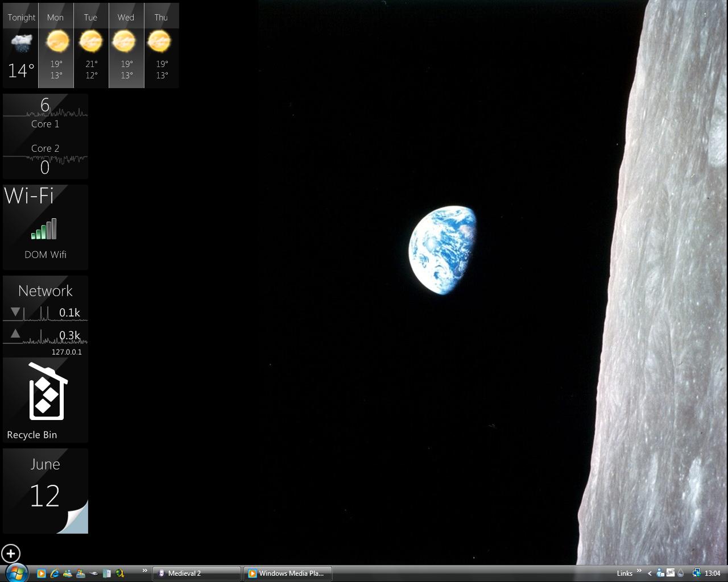Open the water drop tray icon
The width and height of the screenshot is (728, 582).
680,573
